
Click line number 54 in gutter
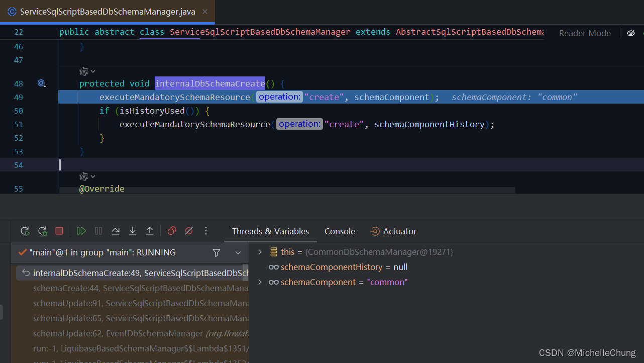point(19,165)
